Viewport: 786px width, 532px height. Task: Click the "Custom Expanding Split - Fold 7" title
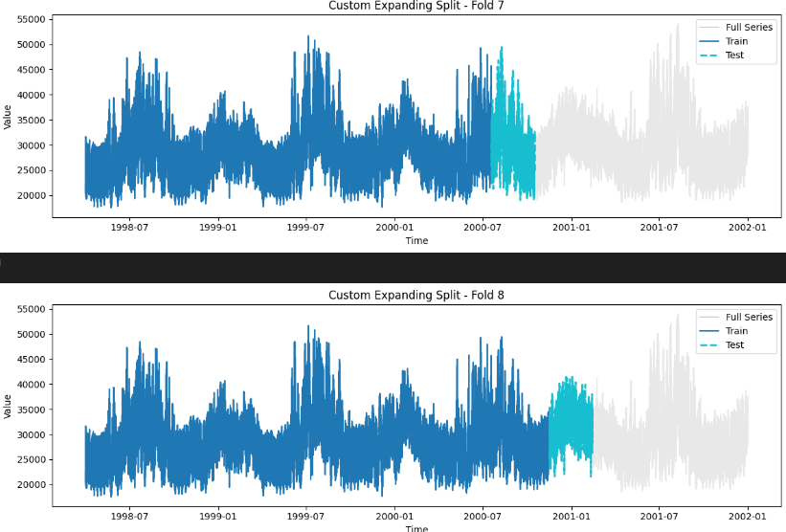(x=415, y=6)
